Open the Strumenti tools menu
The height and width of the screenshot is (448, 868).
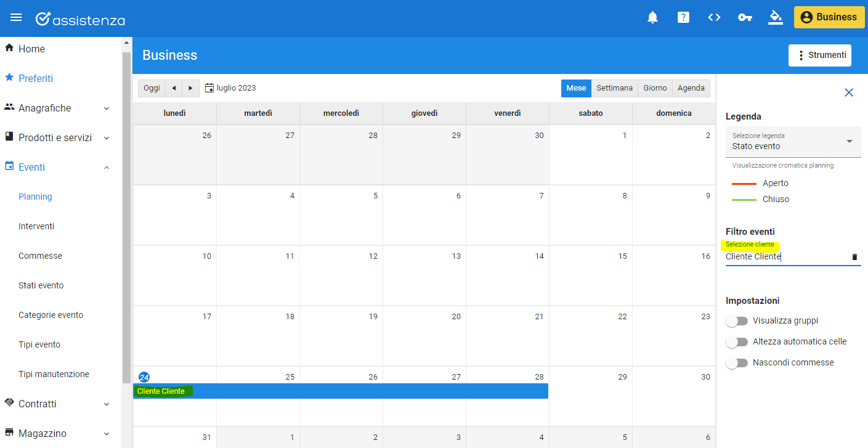820,55
